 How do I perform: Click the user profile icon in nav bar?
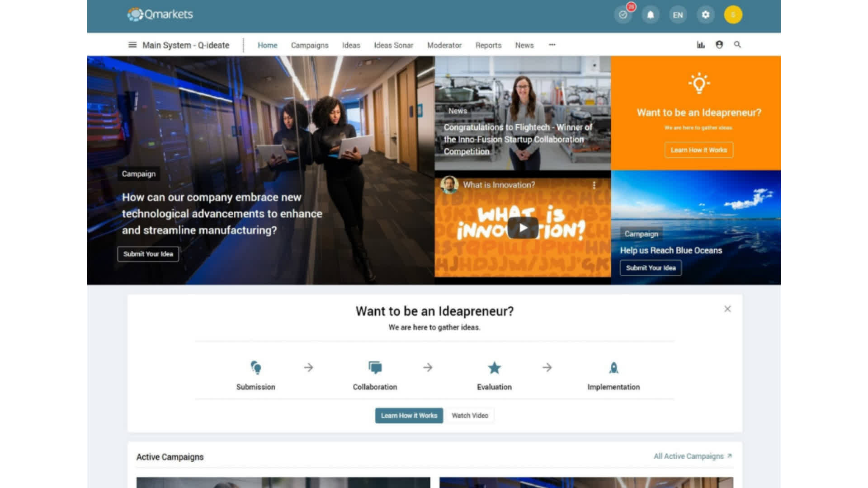719,45
